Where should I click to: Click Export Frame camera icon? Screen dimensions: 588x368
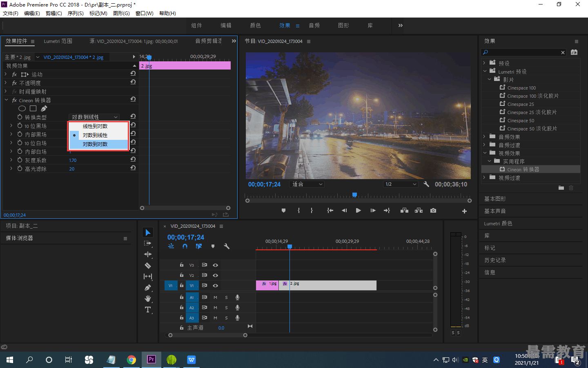tap(433, 211)
